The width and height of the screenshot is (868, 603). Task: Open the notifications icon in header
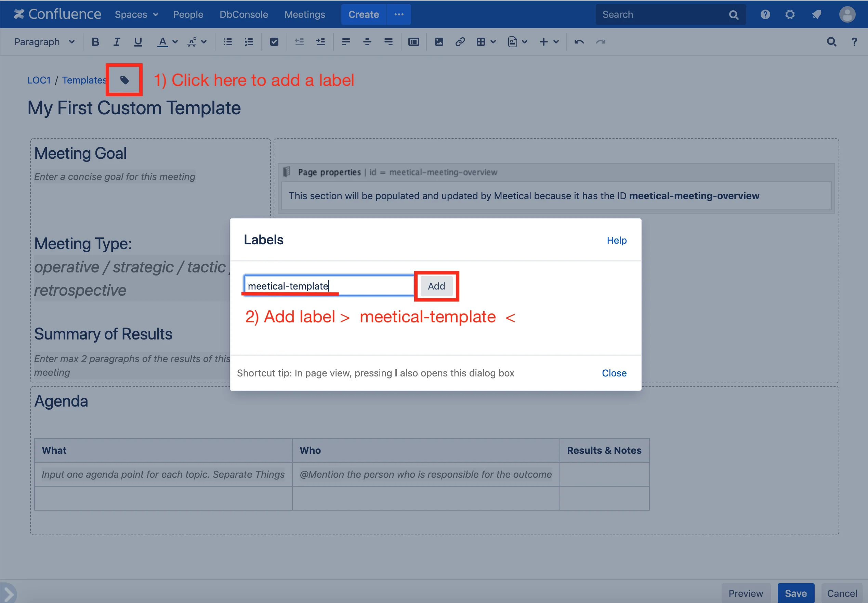coord(816,14)
